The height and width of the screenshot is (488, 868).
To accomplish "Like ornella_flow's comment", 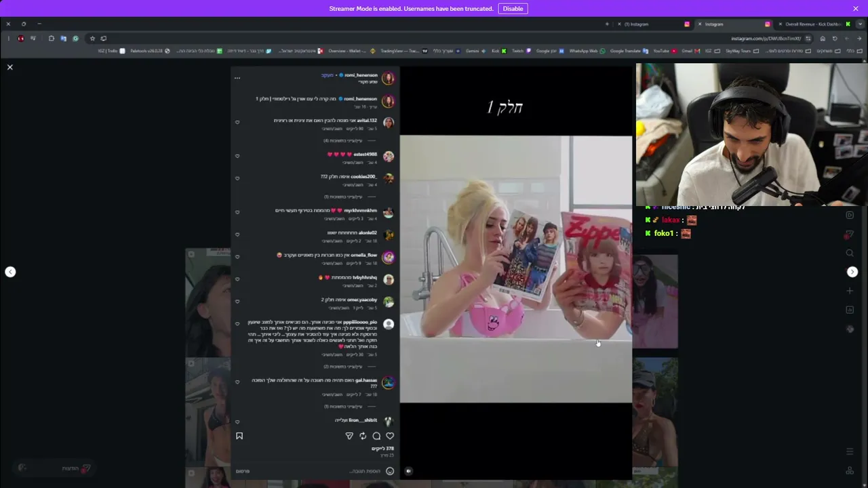I will [237, 257].
